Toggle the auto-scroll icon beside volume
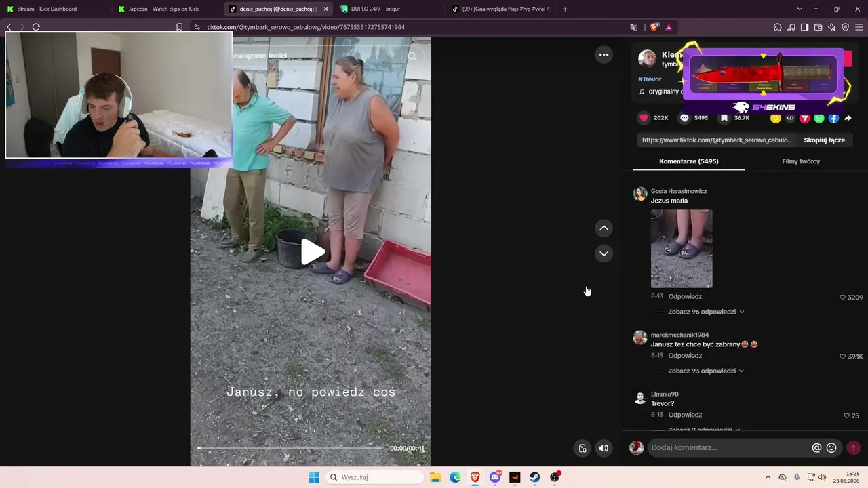This screenshot has height=488, width=868. pyautogui.click(x=583, y=448)
